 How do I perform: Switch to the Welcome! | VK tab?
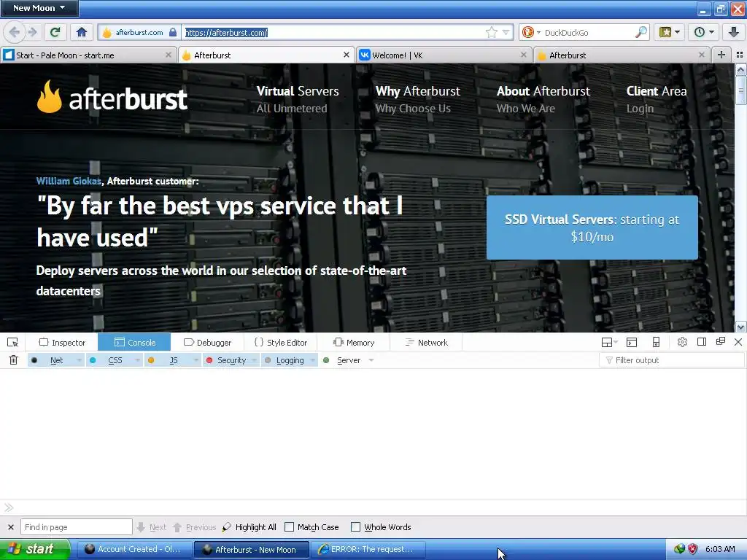443,55
